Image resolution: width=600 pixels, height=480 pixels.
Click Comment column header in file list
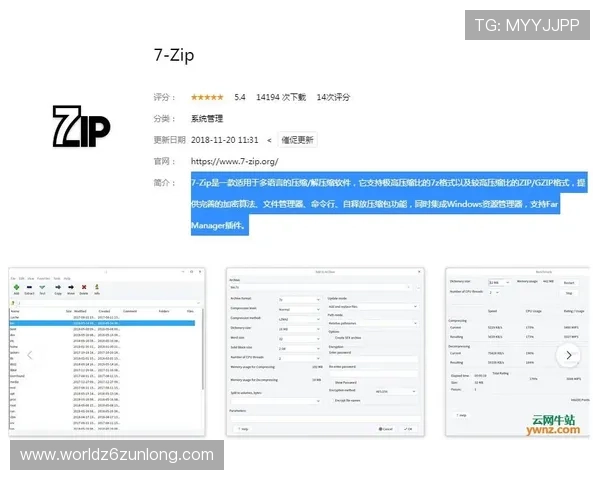pyautogui.click(x=130, y=312)
